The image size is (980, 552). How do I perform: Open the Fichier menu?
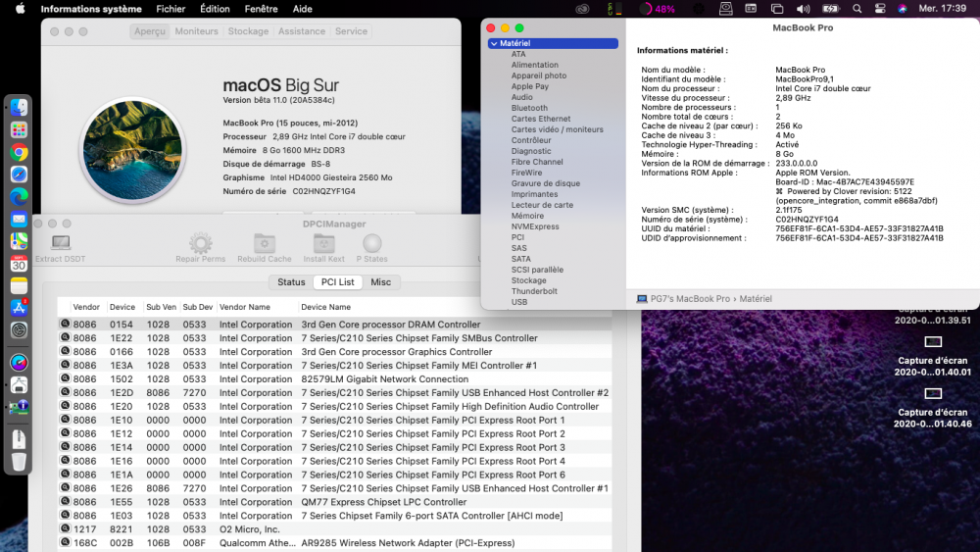click(x=171, y=9)
